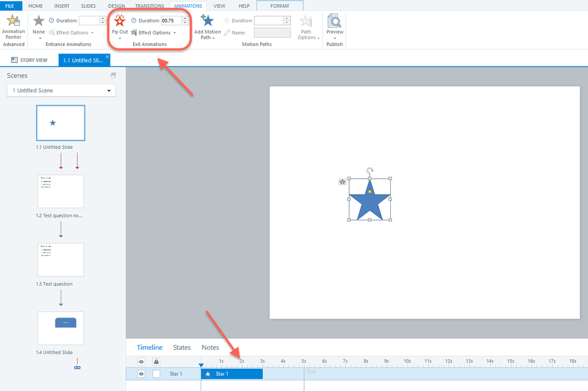Open the FORMAT ribbon tab
This screenshot has height=391, width=588.
coord(280,6)
